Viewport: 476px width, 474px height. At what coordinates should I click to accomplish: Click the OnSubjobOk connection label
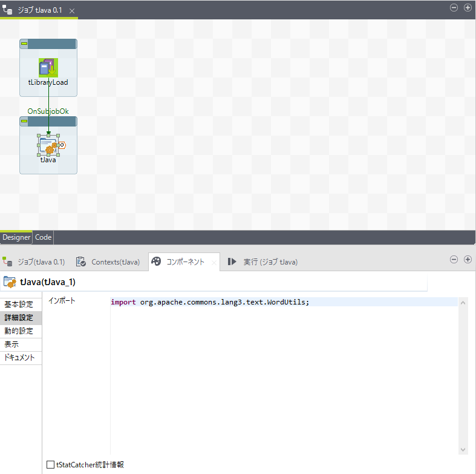click(x=48, y=111)
